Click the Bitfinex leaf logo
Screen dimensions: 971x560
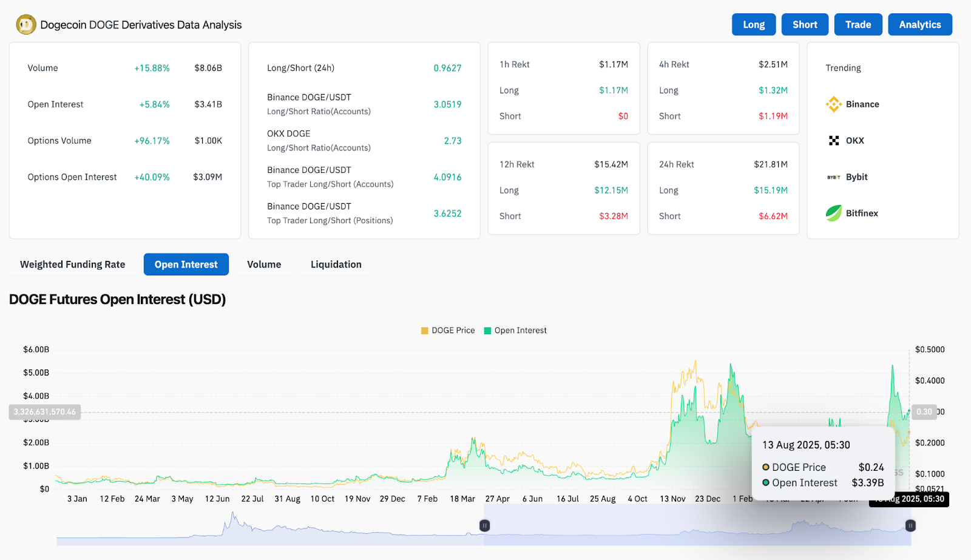(834, 214)
